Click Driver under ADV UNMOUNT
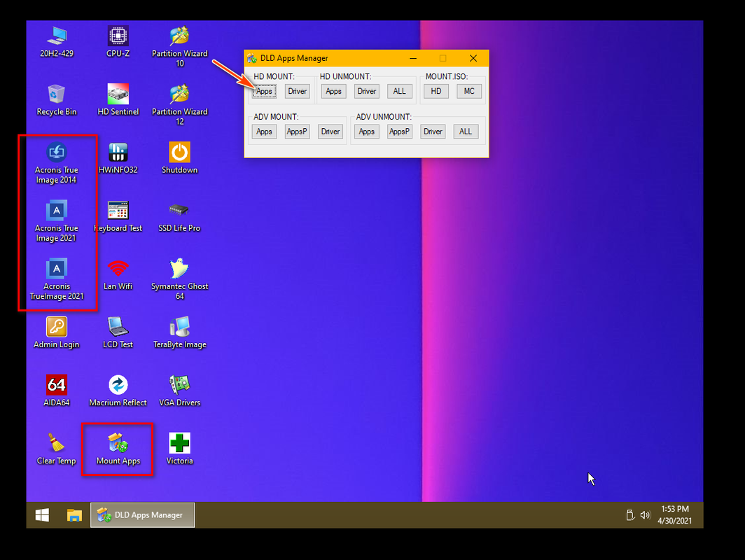The width and height of the screenshot is (745, 560). click(433, 132)
